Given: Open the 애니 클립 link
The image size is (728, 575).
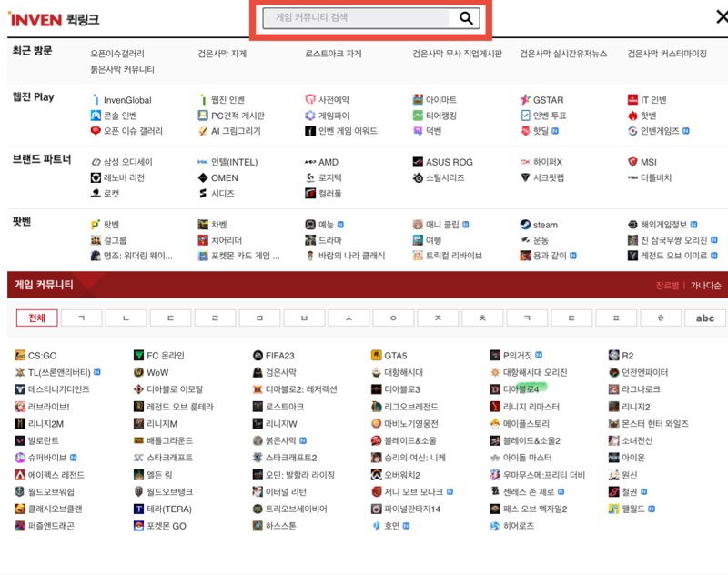Looking at the screenshot, I should coord(441,225).
